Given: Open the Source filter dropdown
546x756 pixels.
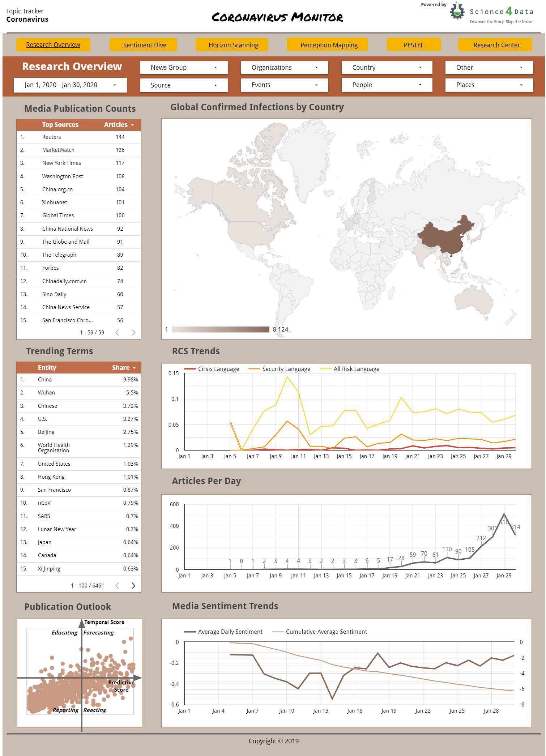Looking at the screenshot, I should click(x=184, y=85).
